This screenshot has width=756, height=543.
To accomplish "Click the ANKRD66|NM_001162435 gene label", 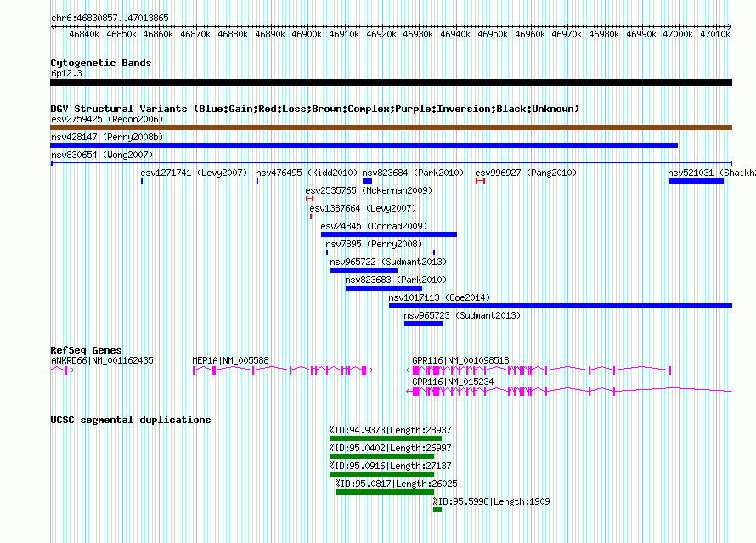I will (x=102, y=360).
